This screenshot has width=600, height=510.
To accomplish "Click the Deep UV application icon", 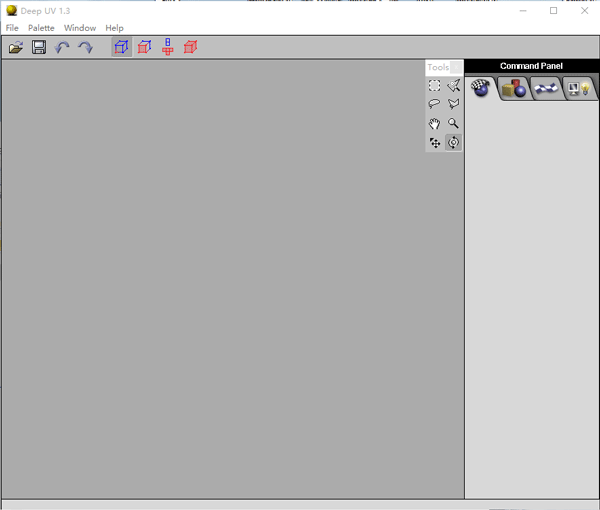I will tap(11, 11).
